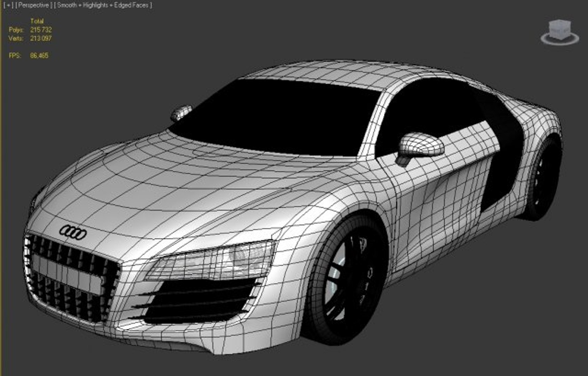Click the Verts count value 213 097
588x376 pixels.
[41, 38]
